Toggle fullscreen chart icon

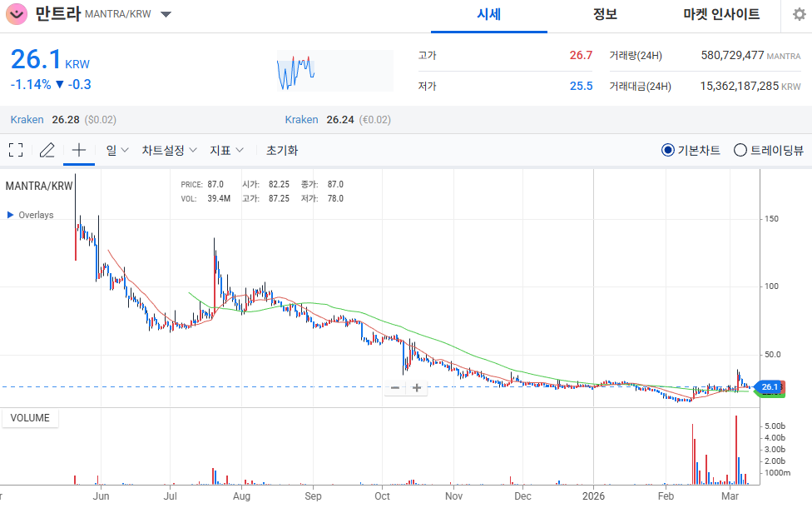tap(16, 151)
